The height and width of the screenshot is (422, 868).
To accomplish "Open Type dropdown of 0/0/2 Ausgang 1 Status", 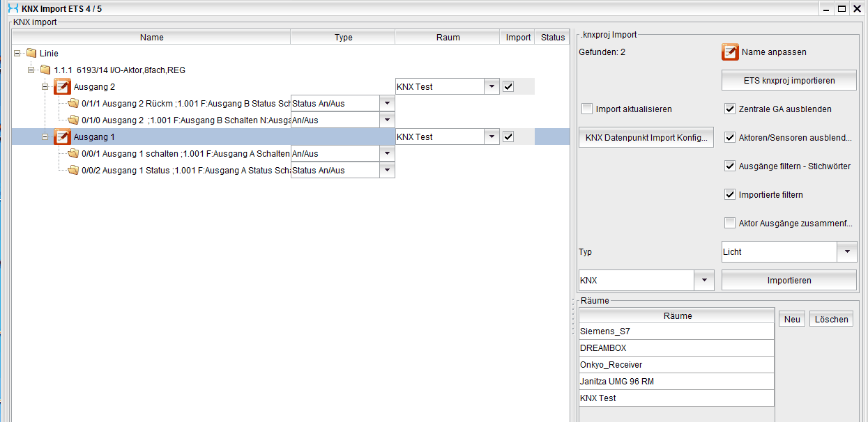I will [387, 170].
